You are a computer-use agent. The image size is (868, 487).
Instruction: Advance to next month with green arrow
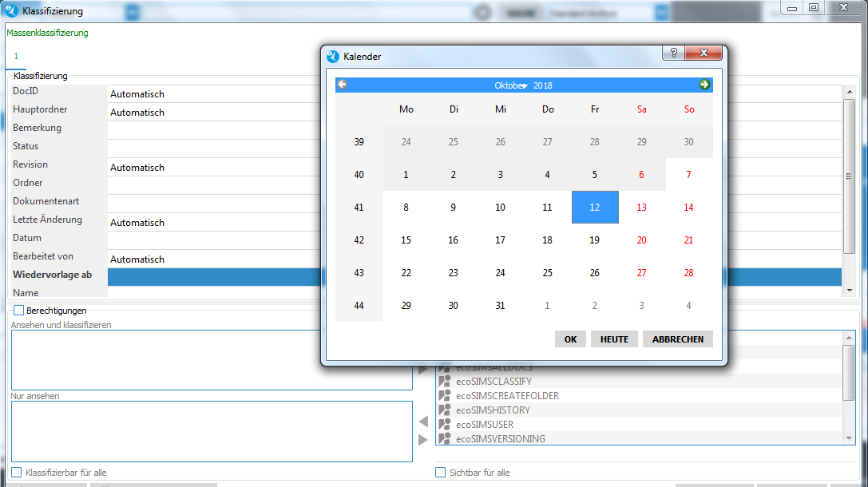pyautogui.click(x=704, y=85)
